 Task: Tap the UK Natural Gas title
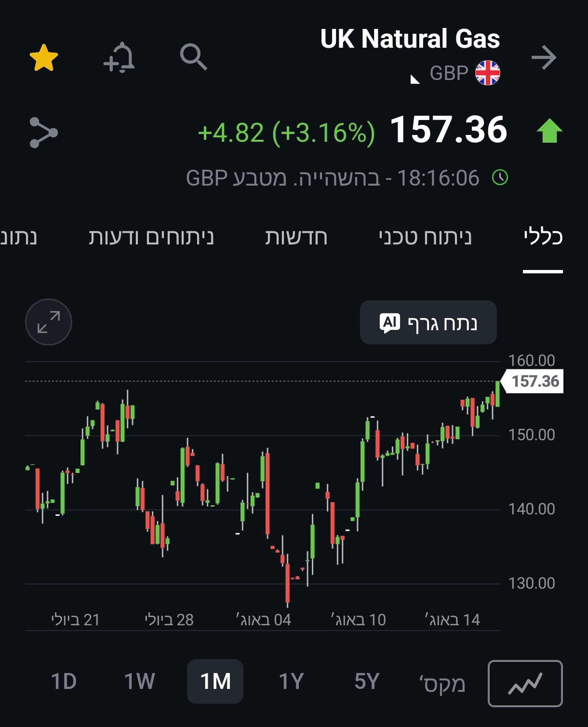tap(410, 39)
